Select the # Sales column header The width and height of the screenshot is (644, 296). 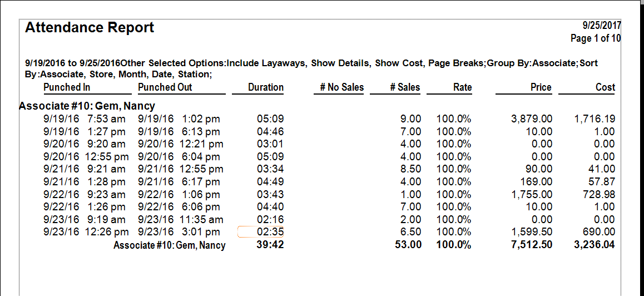click(x=404, y=87)
